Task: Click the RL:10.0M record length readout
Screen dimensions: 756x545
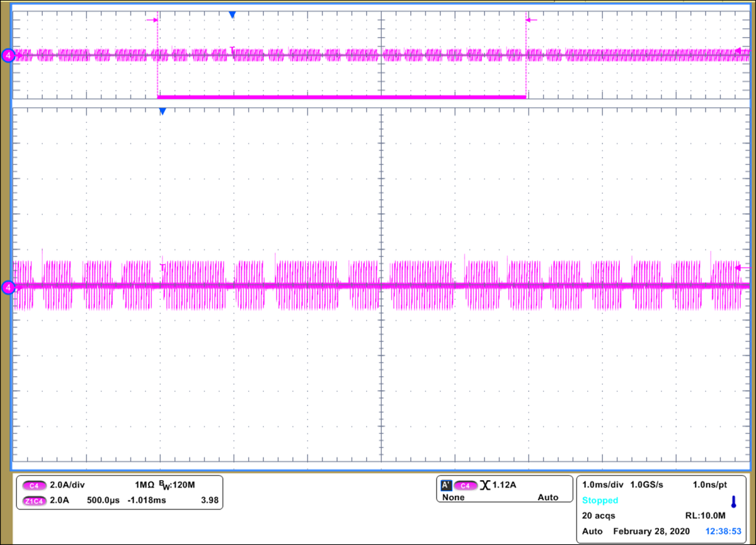Action: pyautogui.click(x=711, y=515)
